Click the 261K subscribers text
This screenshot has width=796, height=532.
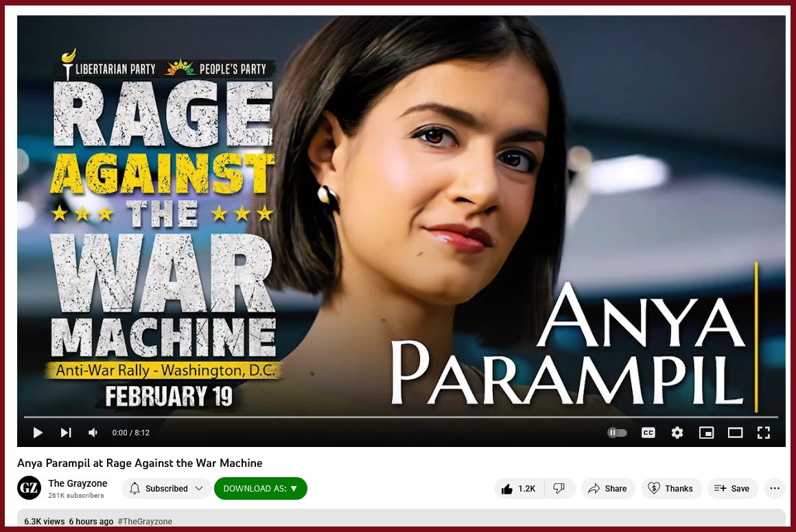point(76,496)
